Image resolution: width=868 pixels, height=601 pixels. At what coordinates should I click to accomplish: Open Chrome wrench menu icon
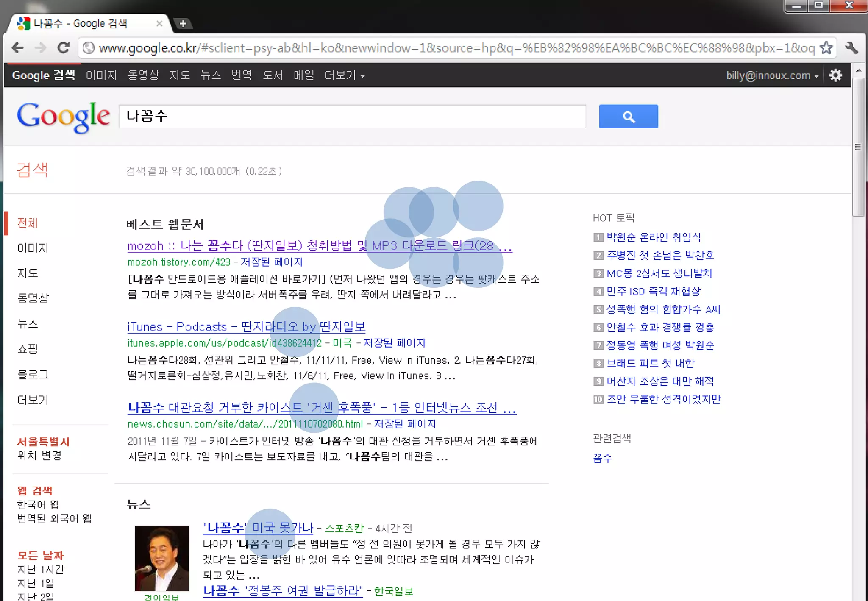[851, 48]
